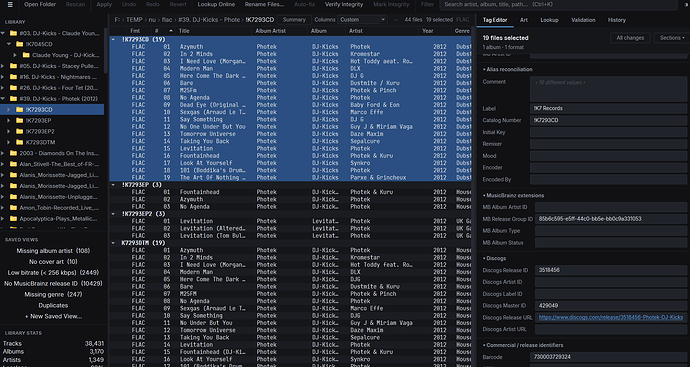Expand the #05. DJ-Kicks - Stacey Pulle... folder

tap(3, 66)
